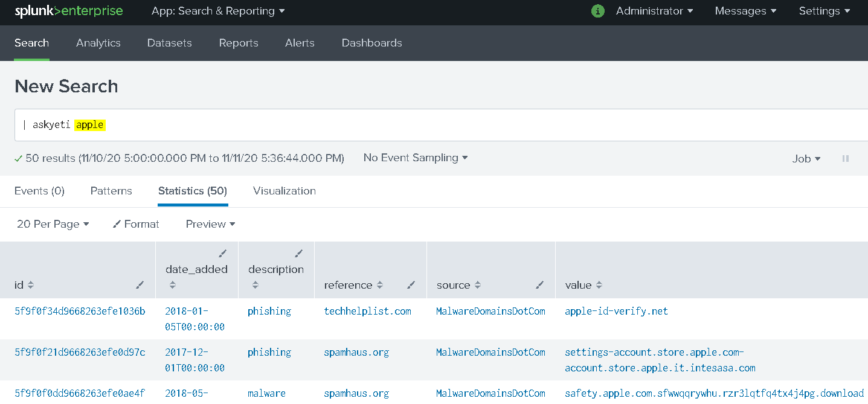Image resolution: width=868 pixels, height=404 pixels.
Task: Pause the running search job
Action: coord(845,159)
